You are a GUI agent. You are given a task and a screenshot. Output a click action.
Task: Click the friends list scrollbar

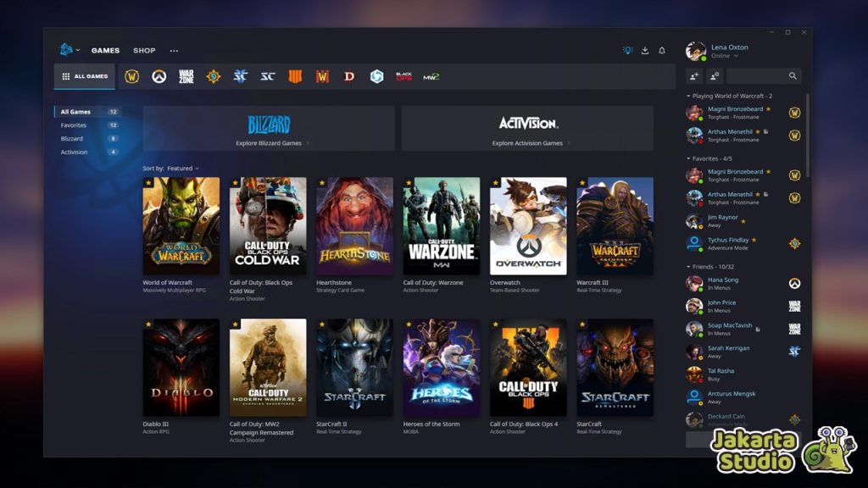807,135
